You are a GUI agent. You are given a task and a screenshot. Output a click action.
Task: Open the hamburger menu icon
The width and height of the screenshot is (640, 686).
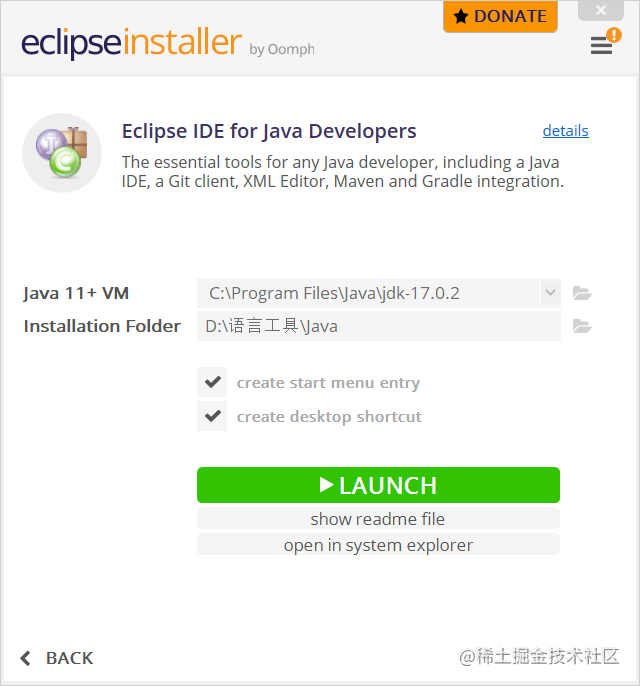click(601, 46)
